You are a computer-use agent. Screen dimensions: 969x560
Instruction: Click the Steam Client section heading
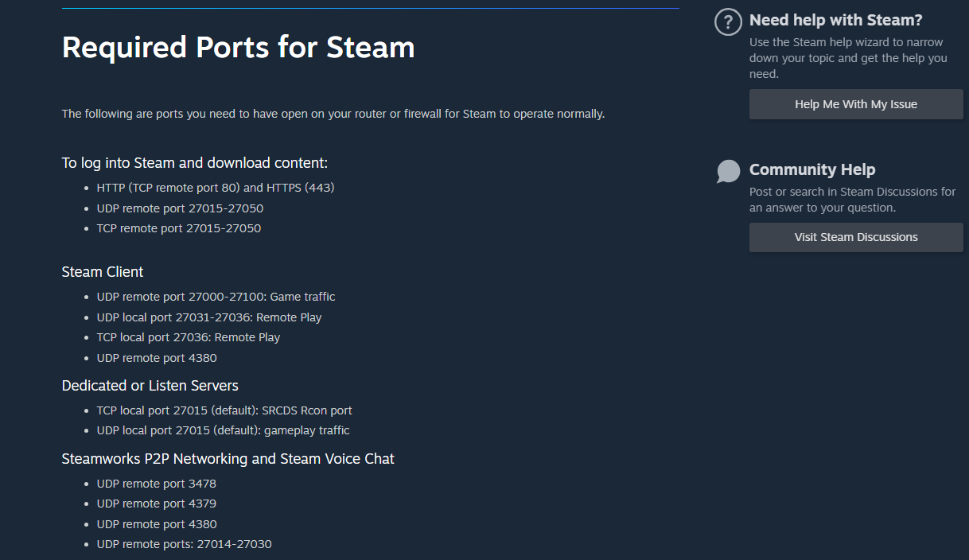click(103, 272)
